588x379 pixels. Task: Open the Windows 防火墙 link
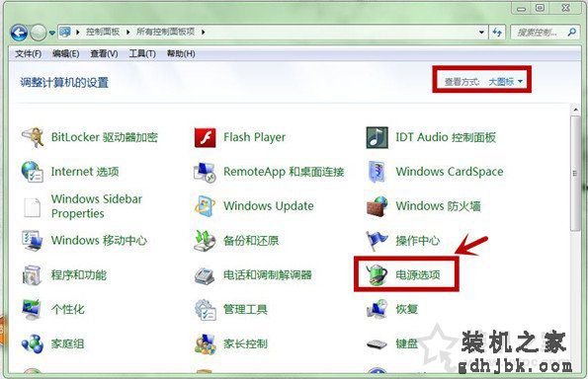coord(439,206)
